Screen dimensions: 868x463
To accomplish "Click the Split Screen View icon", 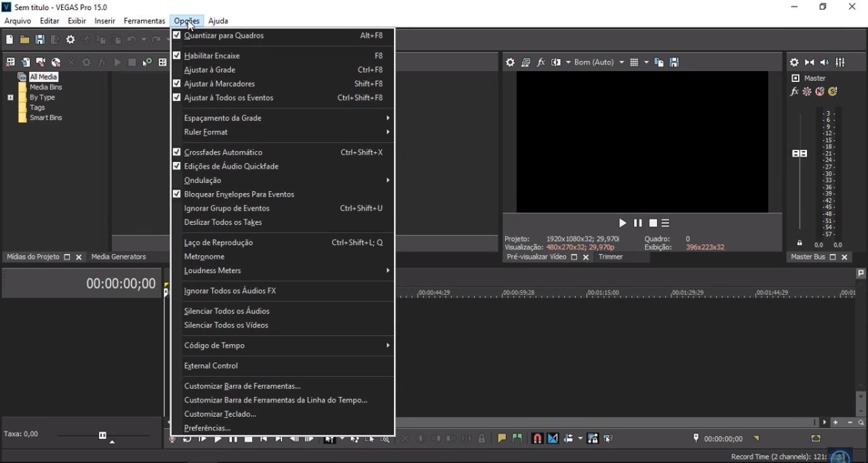I will [x=556, y=62].
